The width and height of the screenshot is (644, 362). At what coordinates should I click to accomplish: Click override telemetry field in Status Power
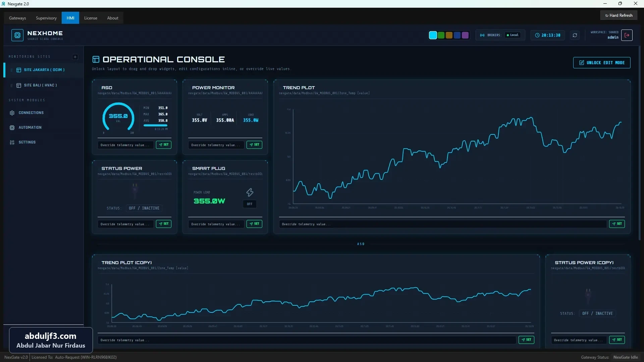click(x=126, y=224)
